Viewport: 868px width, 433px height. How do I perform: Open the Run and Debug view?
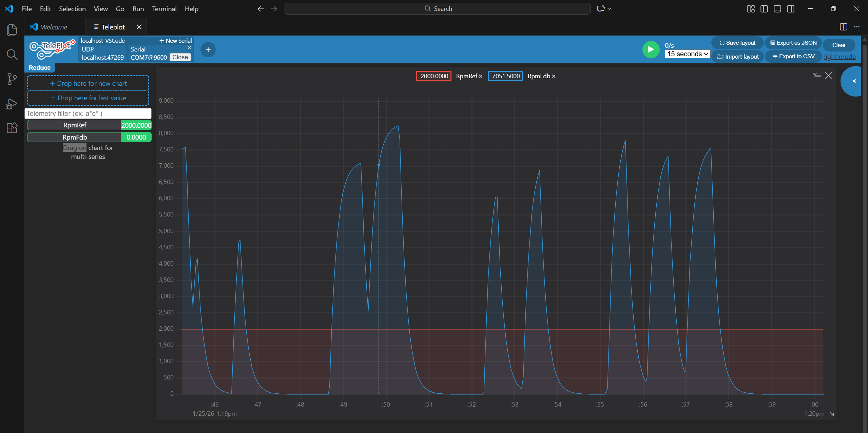click(x=12, y=104)
